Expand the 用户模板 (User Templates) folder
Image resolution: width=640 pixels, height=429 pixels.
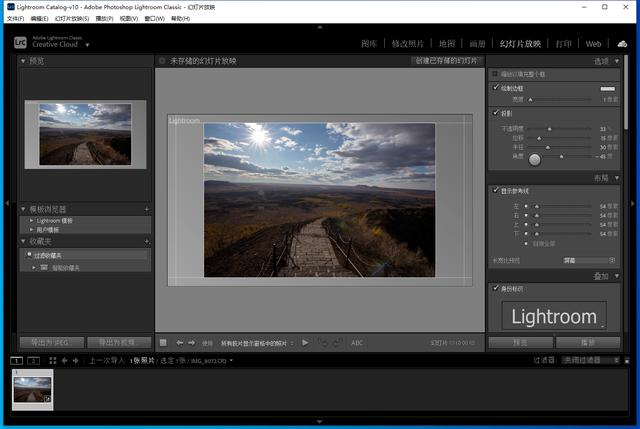[x=32, y=229]
